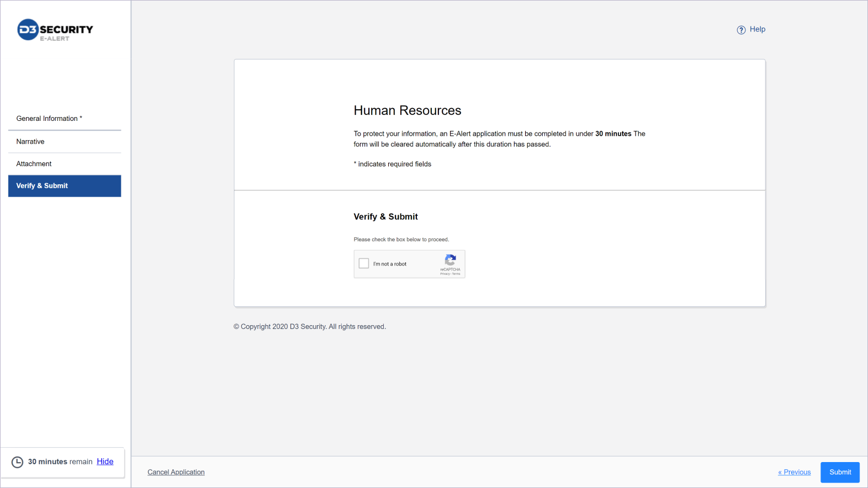Click the D3 Security copyright notice
The image size is (868, 488).
click(x=309, y=327)
